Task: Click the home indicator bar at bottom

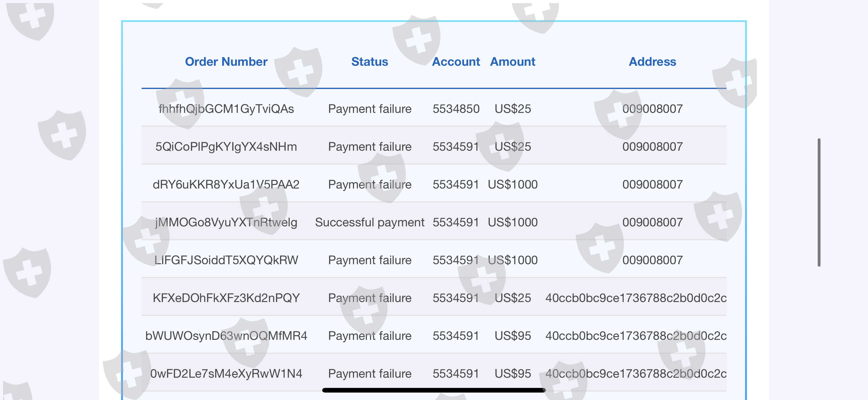Action: (434, 390)
